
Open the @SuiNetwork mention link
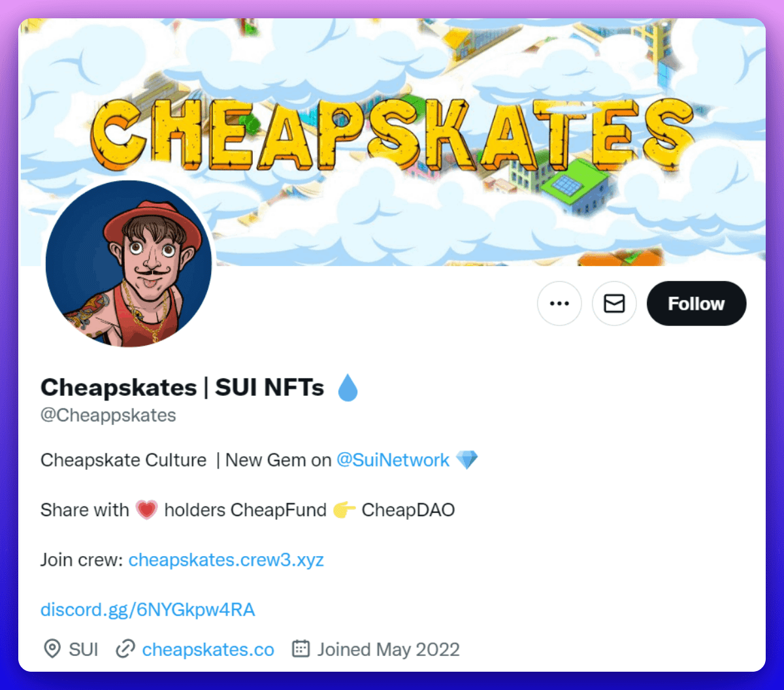(x=393, y=460)
